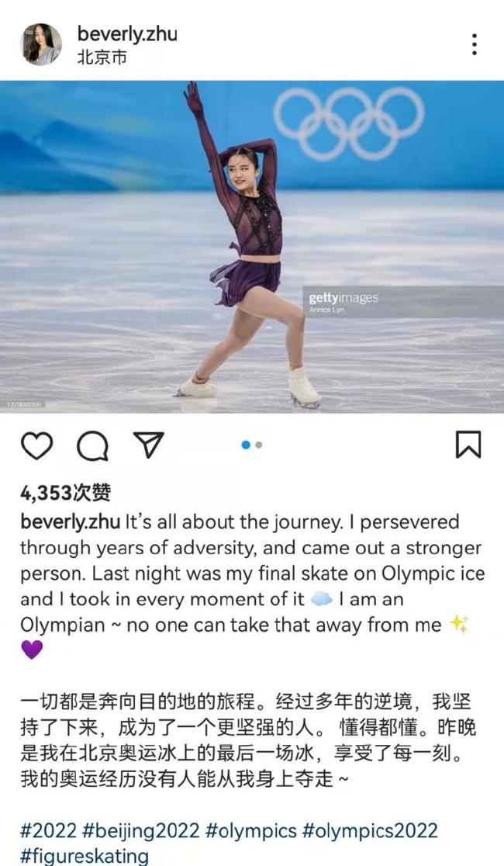Open three-dot options menu
Image resolution: width=504 pixels, height=866 pixels.
point(475,44)
